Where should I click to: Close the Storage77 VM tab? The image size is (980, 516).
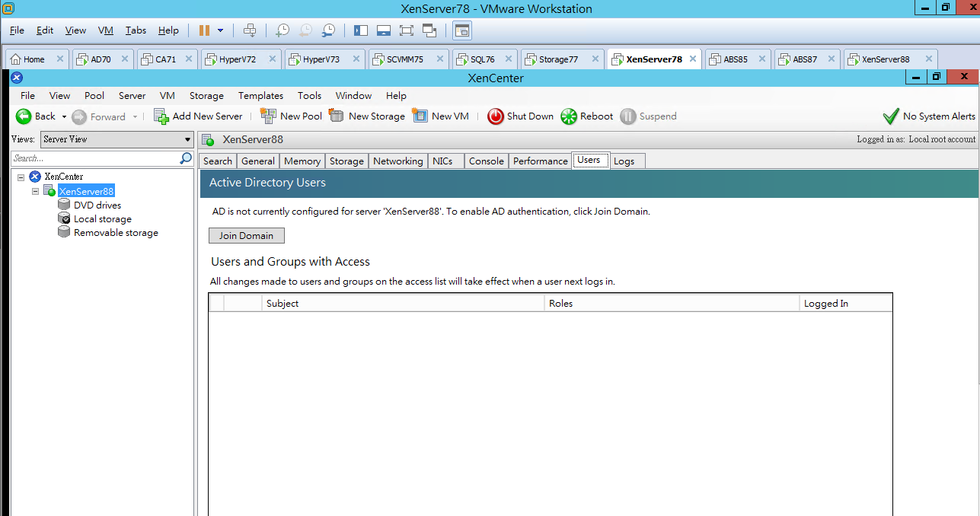coord(595,59)
